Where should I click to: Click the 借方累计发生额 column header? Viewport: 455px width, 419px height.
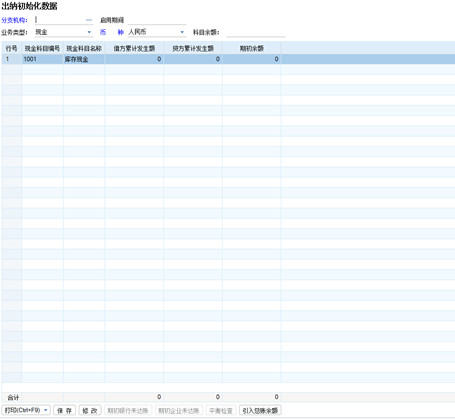134,48
